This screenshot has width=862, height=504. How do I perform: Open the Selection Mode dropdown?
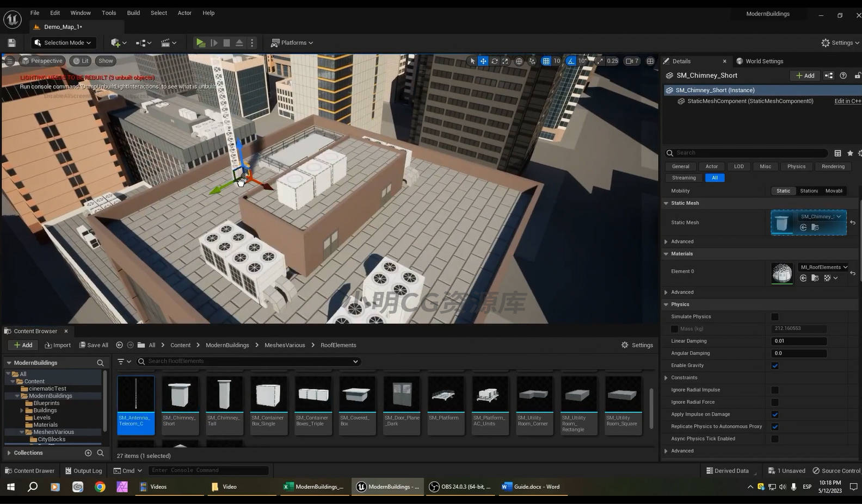(x=62, y=43)
